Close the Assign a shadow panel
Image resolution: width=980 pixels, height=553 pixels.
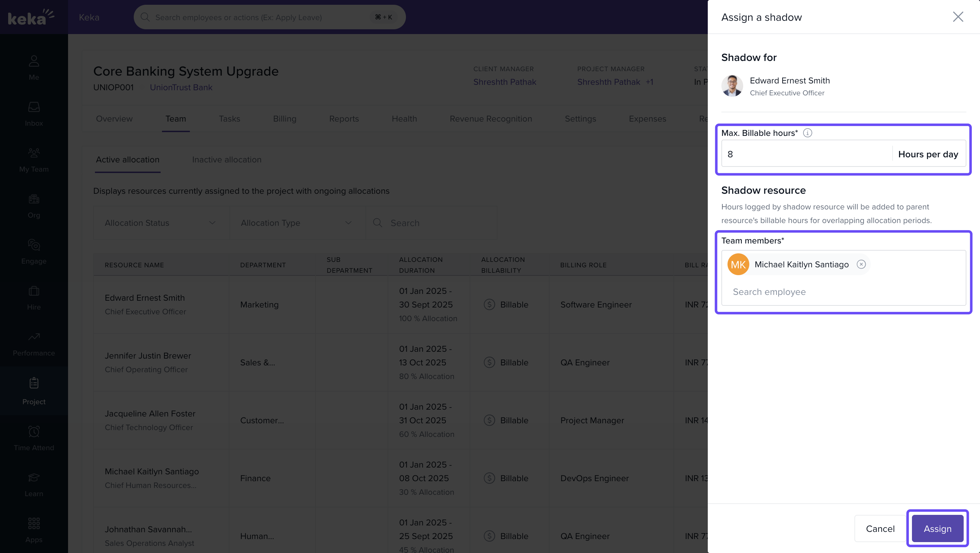click(x=958, y=17)
